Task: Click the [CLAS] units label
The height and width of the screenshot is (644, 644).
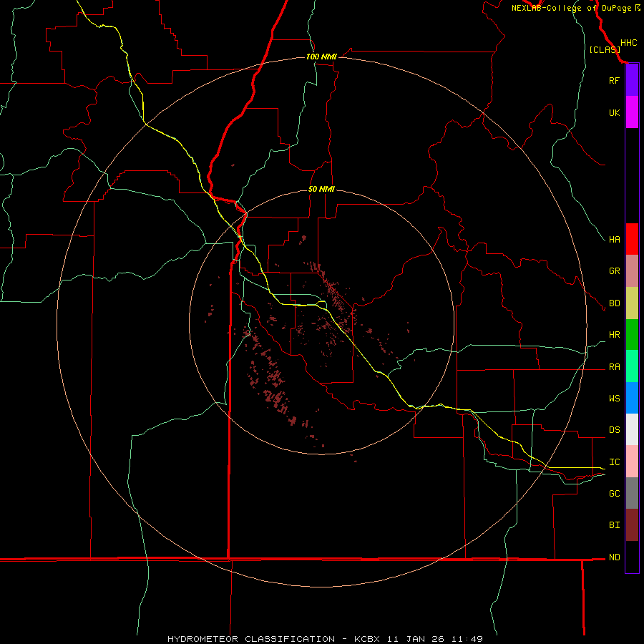Action: coord(605,49)
